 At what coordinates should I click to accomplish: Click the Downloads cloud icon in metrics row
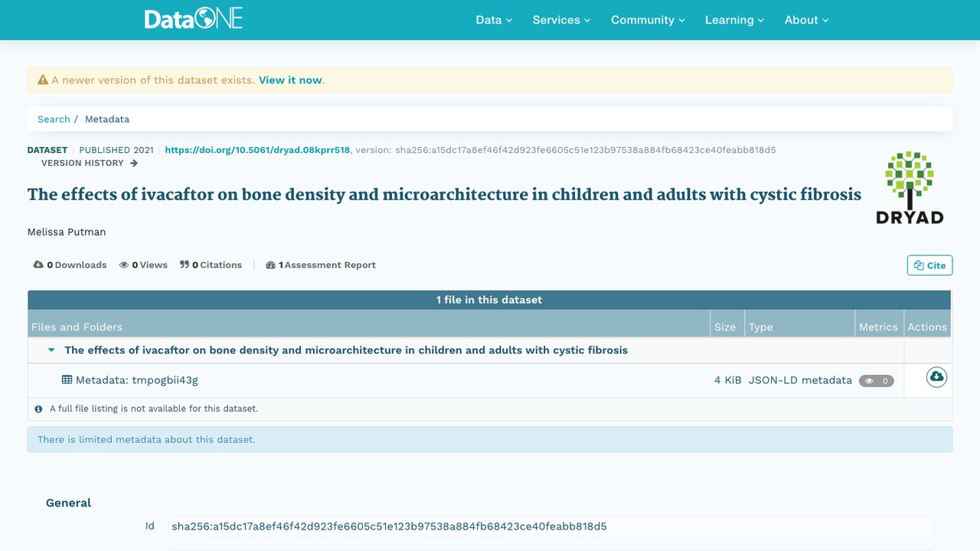tap(38, 265)
